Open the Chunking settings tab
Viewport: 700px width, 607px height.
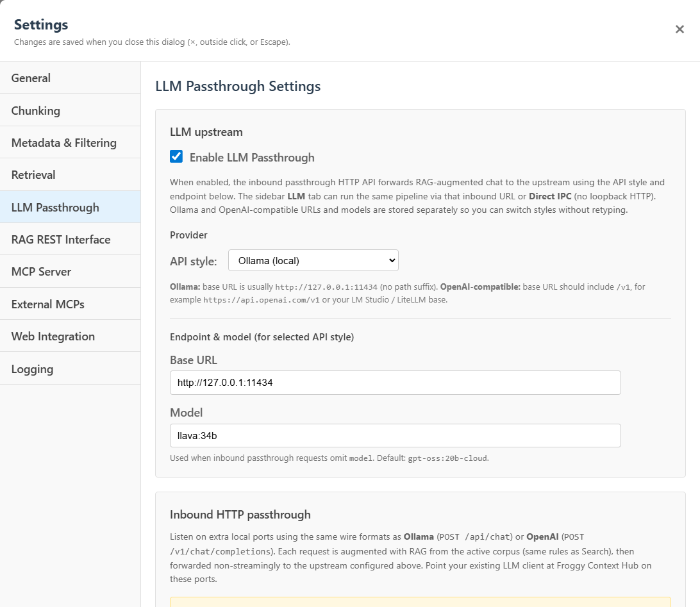pos(70,110)
